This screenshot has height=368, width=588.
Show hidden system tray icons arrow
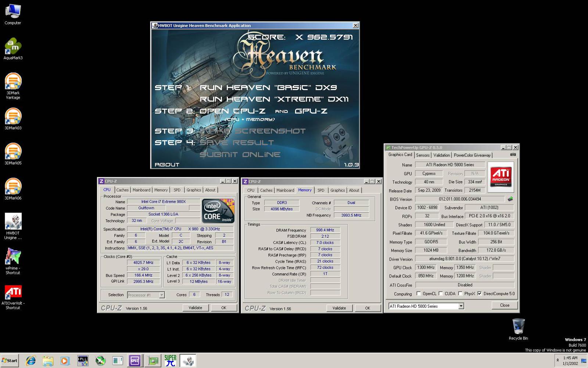click(557, 360)
